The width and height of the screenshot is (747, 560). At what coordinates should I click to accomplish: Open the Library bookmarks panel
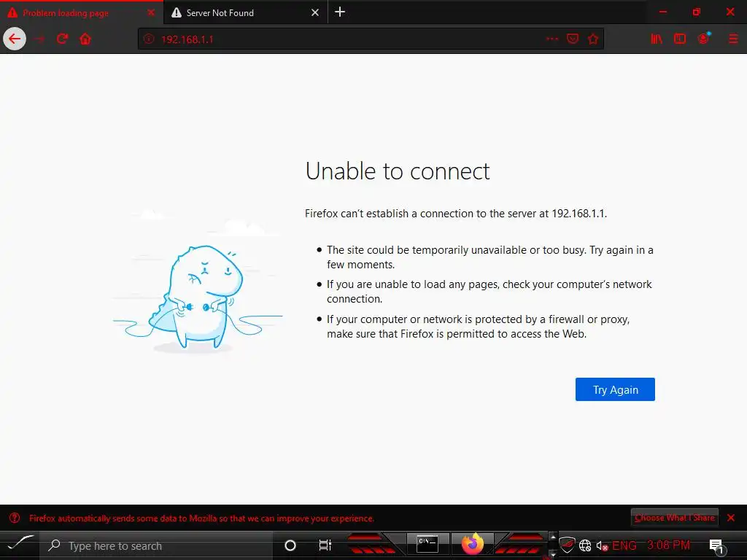[657, 39]
